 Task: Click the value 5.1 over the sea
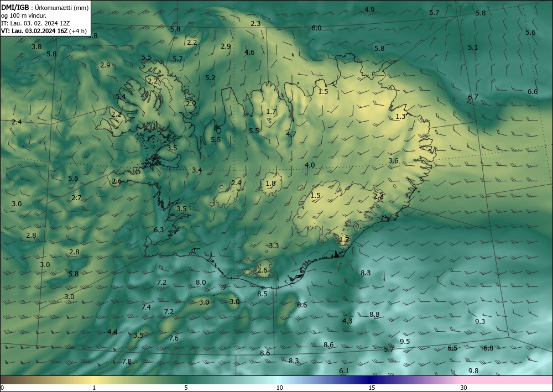[x=473, y=47]
